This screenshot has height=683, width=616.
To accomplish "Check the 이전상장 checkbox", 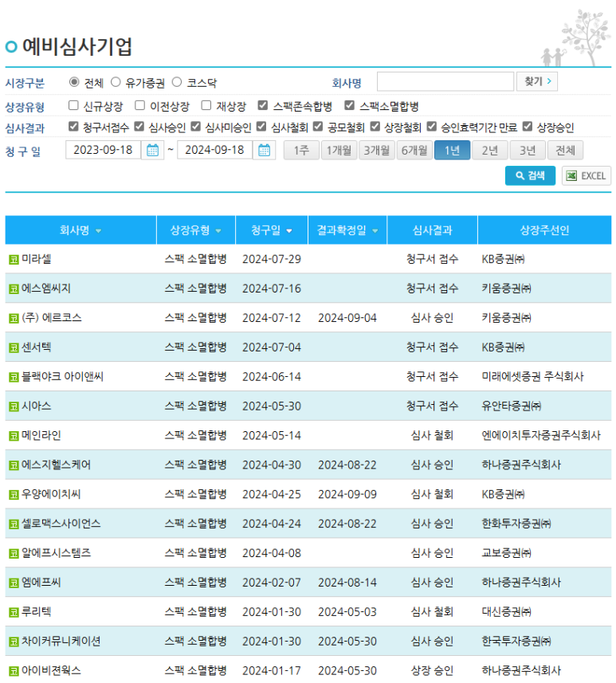I will click(139, 105).
